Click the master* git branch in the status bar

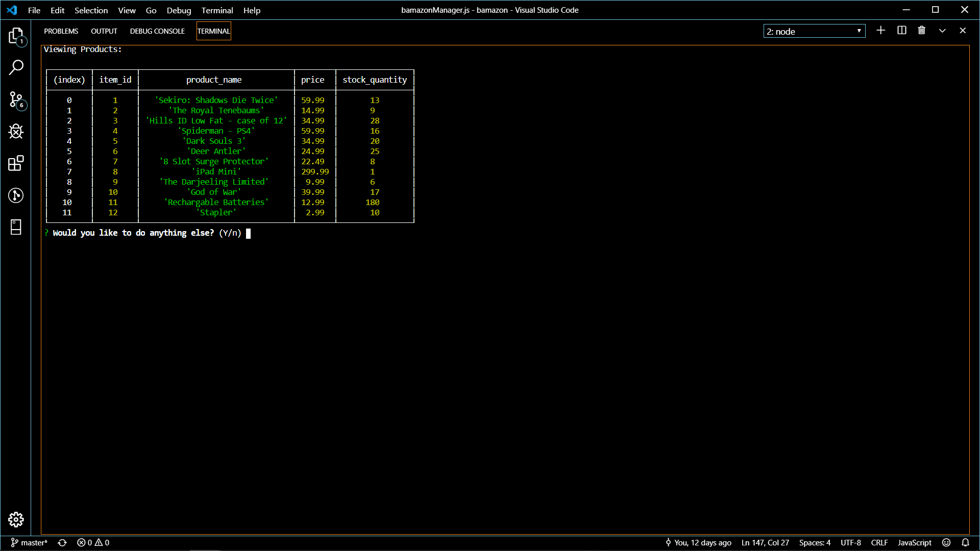(30, 542)
